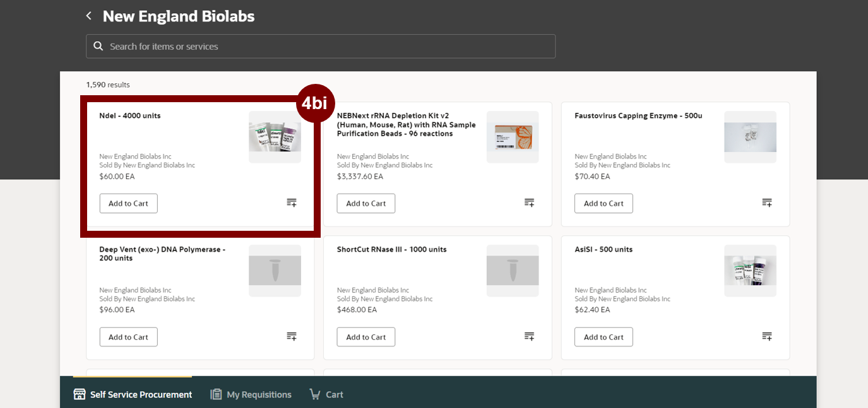Add AsiSI 500 units to cart

pyautogui.click(x=603, y=337)
